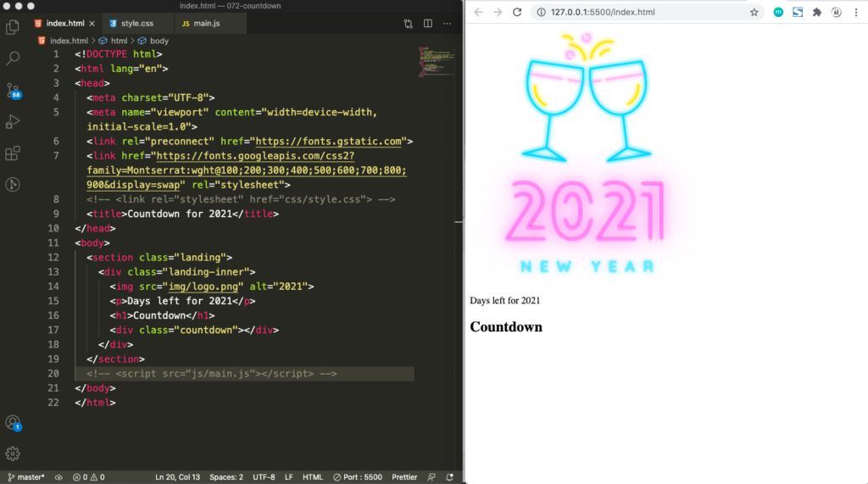Click the browser address bar URL
The image size is (868, 484).
pyautogui.click(x=603, y=12)
